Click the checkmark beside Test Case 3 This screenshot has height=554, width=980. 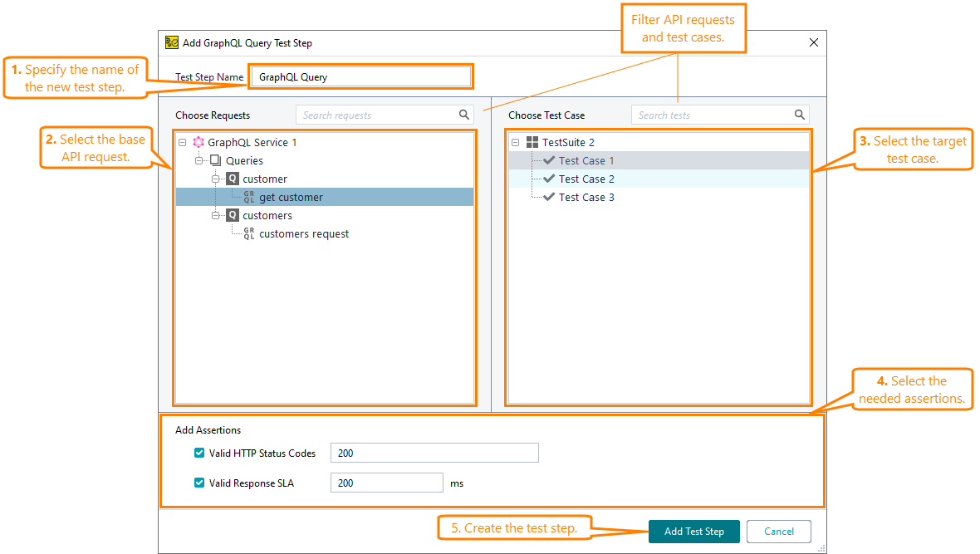(x=549, y=197)
